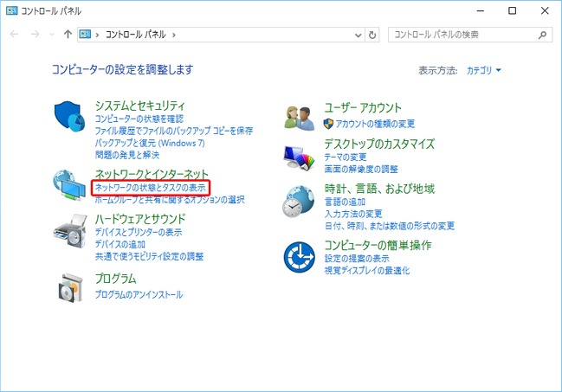Viewport: 562px width, 392px height.
Task: Open the カテゴリ view-by dropdown
Action: pyautogui.click(x=483, y=70)
